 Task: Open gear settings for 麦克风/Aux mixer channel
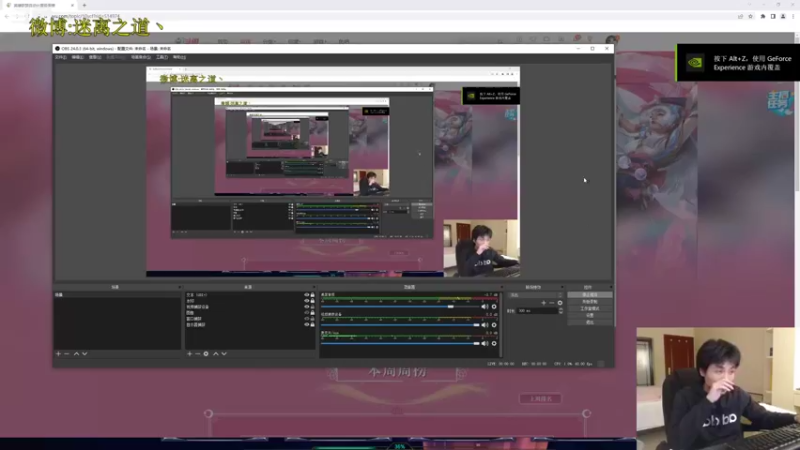[x=494, y=343]
